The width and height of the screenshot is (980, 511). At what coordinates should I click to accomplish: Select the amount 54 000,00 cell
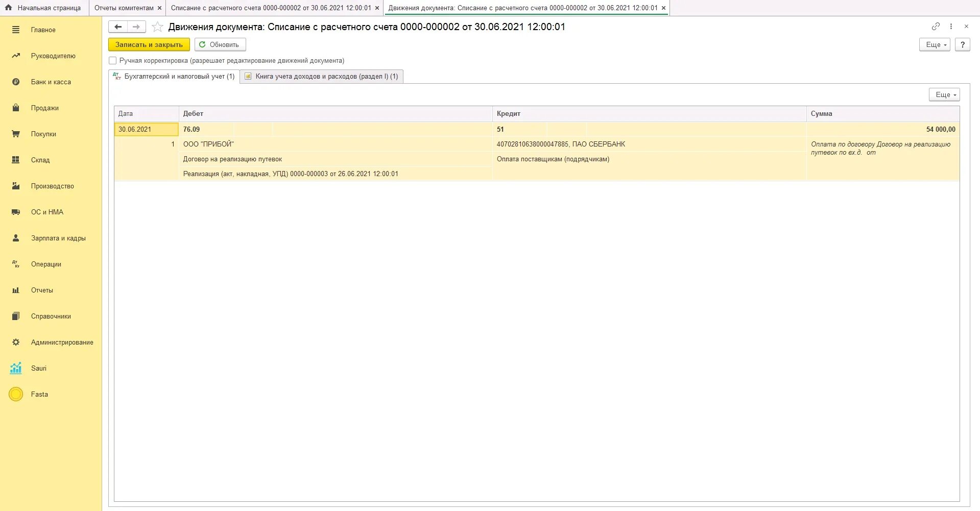point(883,130)
